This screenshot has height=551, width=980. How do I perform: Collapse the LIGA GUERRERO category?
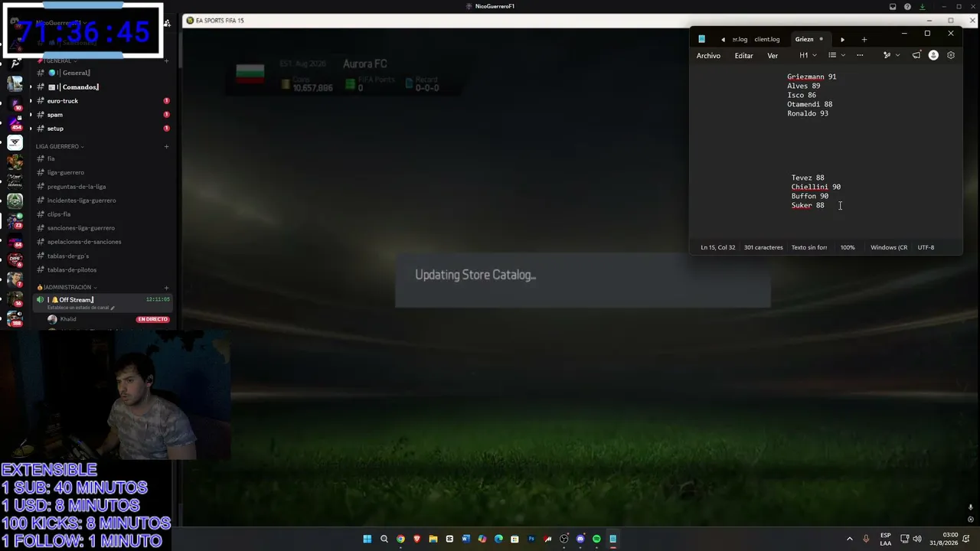(x=59, y=146)
